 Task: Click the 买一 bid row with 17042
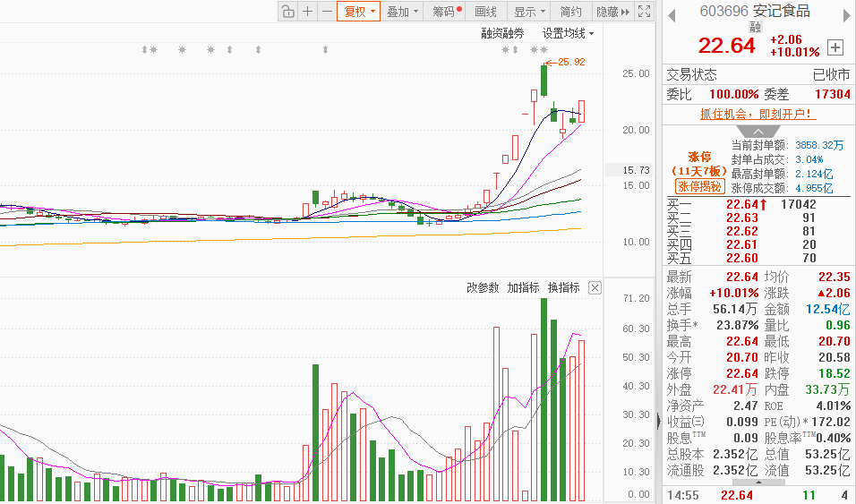click(758, 204)
